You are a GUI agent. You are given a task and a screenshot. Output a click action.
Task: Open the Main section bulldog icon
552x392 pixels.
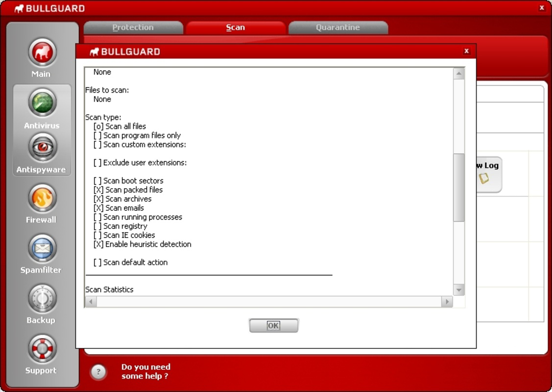tap(42, 53)
